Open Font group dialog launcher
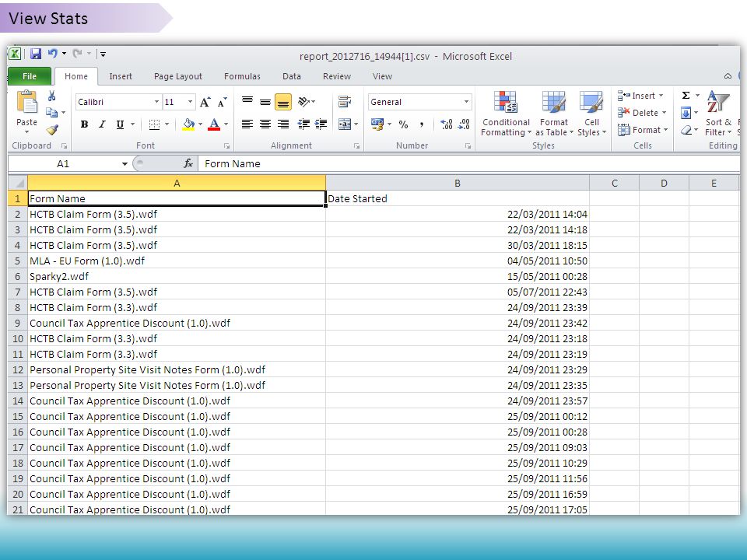 [x=226, y=146]
